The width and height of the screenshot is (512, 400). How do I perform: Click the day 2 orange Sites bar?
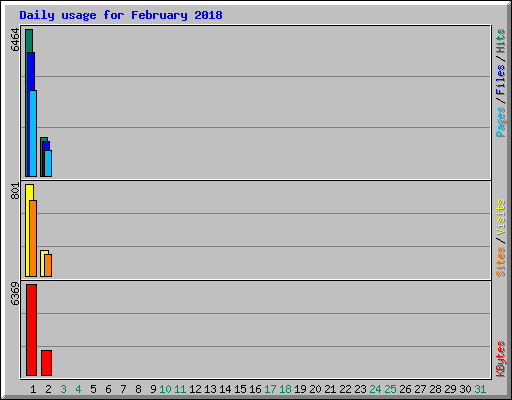click(48, 265)
